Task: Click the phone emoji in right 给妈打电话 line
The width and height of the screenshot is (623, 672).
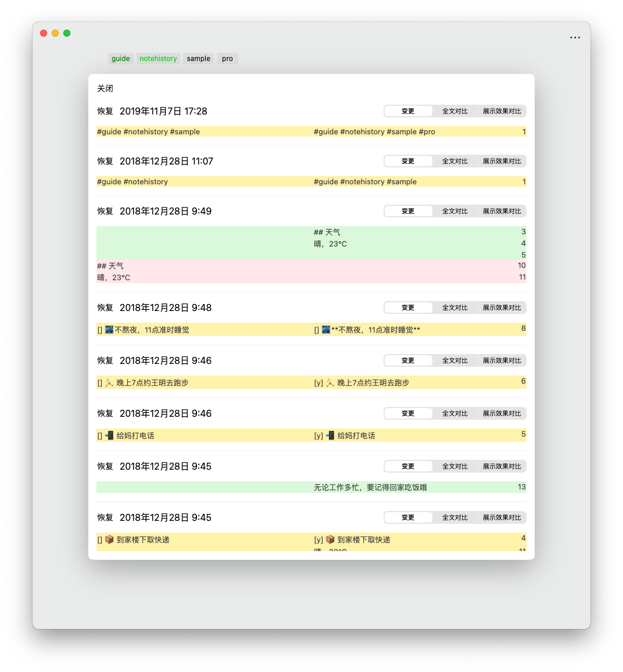Action: (330, 435)
